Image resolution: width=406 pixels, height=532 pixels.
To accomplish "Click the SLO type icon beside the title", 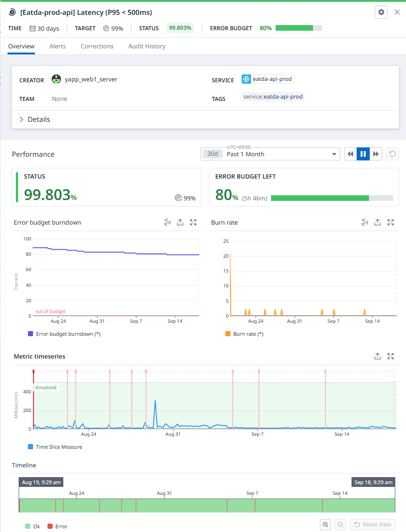I will coord(12,13).
